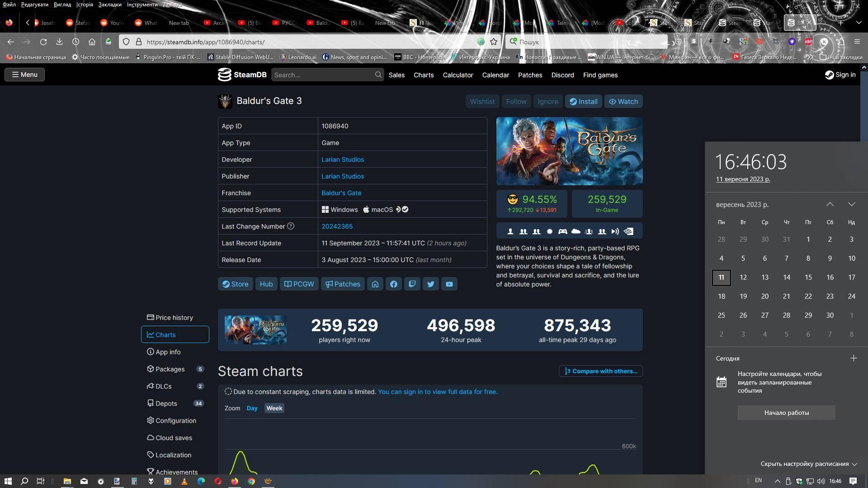Image resolution: width=868 pixels, height=488 pixels.
Task: Click the month header вересень 2023
Action: tap(742, 205)
